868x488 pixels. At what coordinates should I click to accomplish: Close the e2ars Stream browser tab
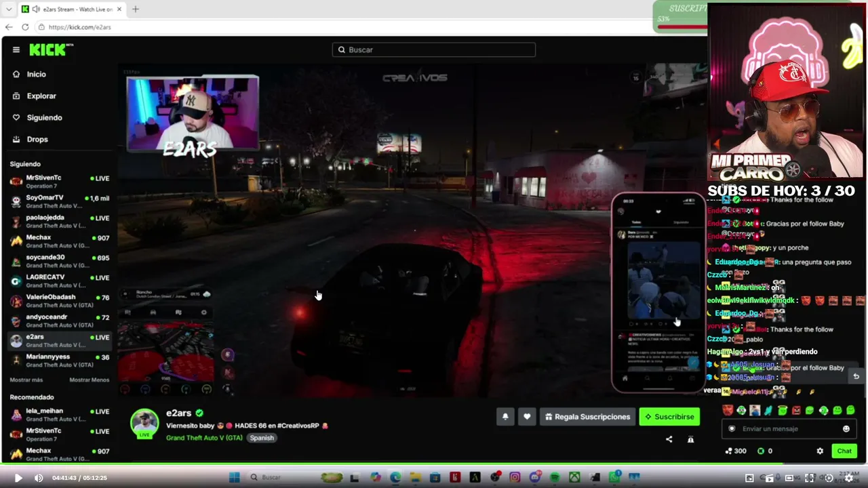click(119, 9)
